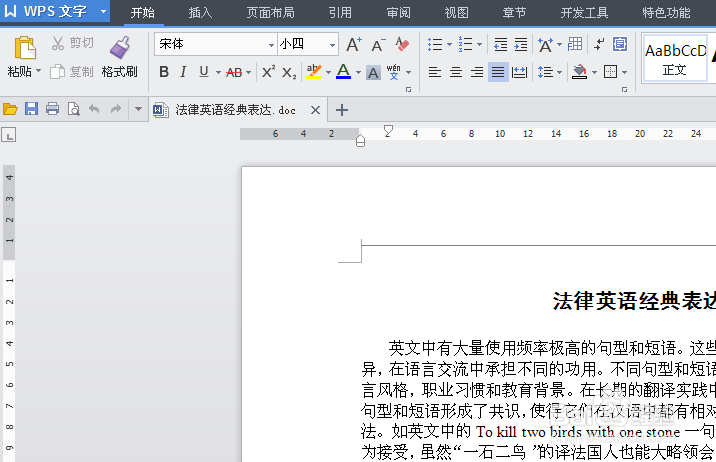Image resolution: width=716 pixels, height=462 pixels.
Task: Switch to the 插入 ribbon tab
Action: pos(200,12)
